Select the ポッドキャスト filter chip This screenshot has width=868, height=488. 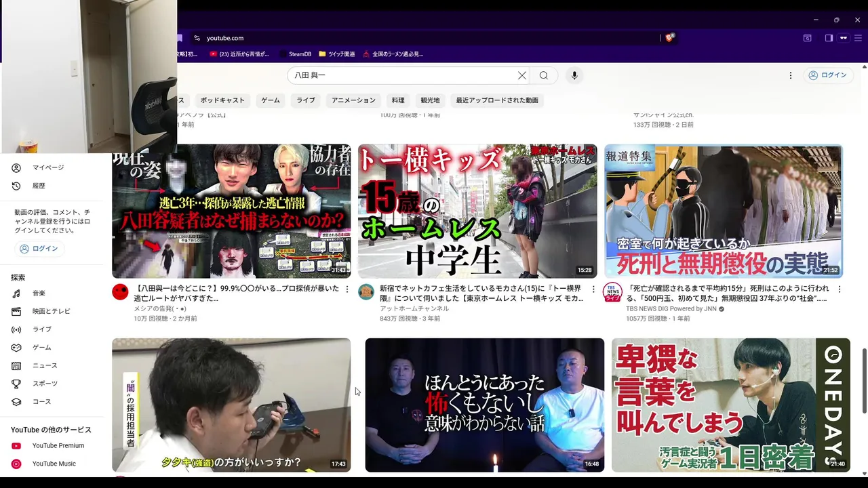click(222, 100)
